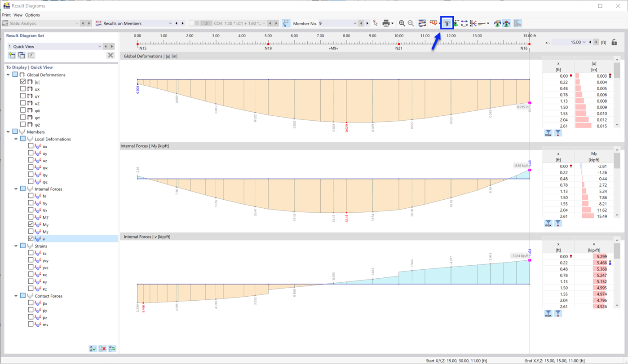Viewport: 628px width, 364px height.
Task: Click the check all results icon
Action: [93, 349]
